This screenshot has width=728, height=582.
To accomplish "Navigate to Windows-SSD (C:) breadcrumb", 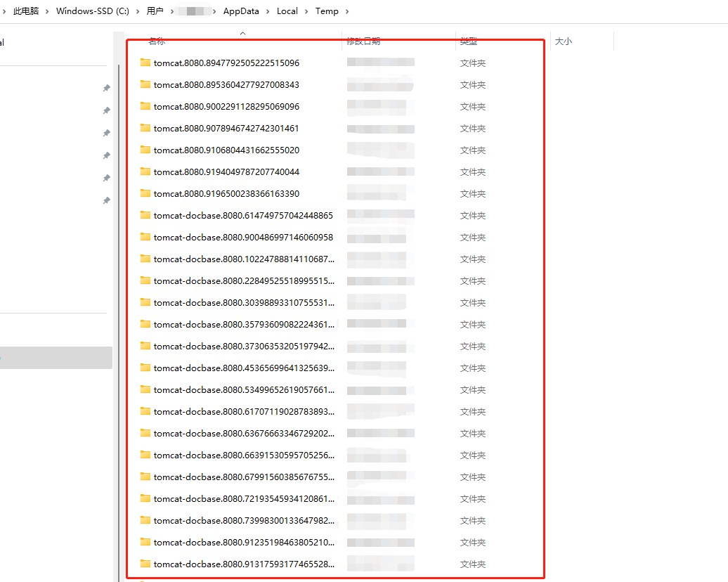I will point(93,11).
